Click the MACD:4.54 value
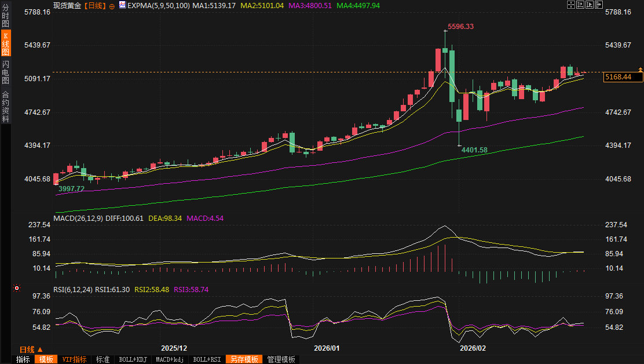Screen dimensions: 644x364 coord(205,218)
